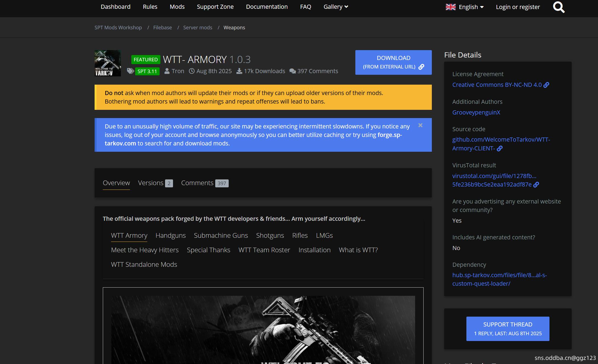Viewport: 598px width, 364px height.
Task: Switch to the Comments tab
Action: point(205,183)
